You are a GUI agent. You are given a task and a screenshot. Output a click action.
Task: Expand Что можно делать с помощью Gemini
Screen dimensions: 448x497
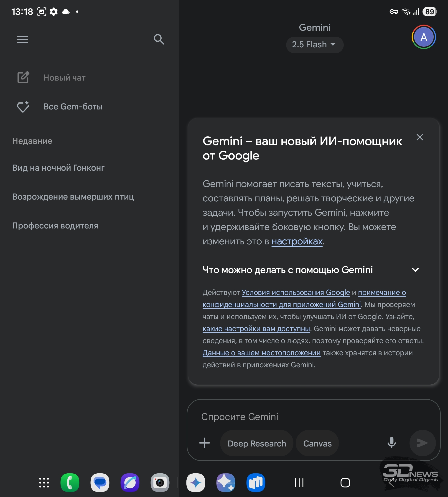point(311,270)
